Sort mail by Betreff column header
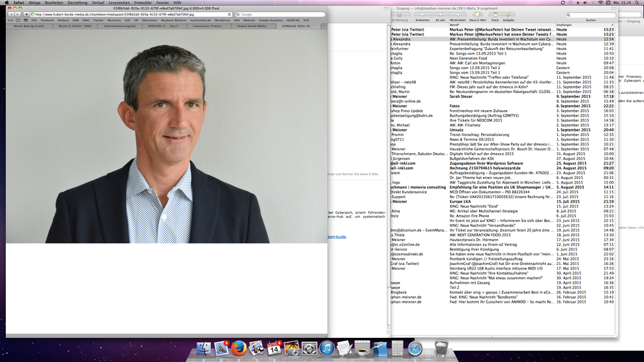The width and height of the screenshot is (644, 362). (502, 25)
